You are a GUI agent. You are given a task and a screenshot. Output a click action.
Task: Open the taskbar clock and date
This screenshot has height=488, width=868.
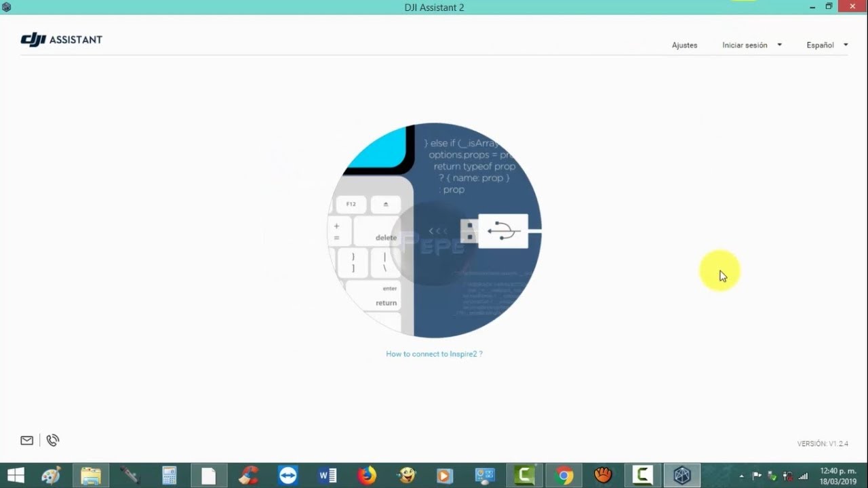838,476
